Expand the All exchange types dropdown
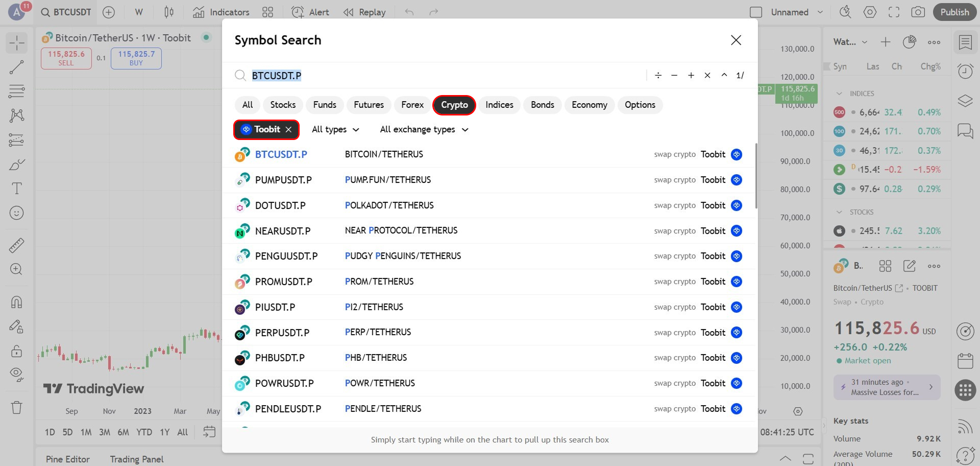 point(424,130)
